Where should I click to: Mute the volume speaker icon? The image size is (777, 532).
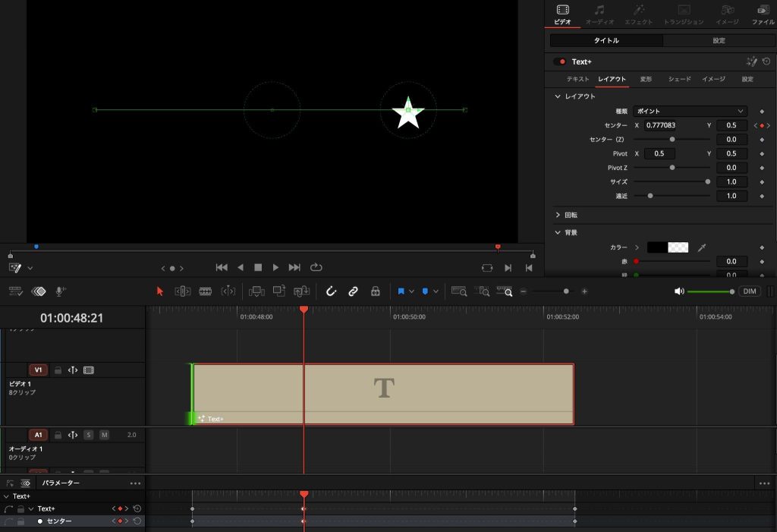click(x=679, y=291)
